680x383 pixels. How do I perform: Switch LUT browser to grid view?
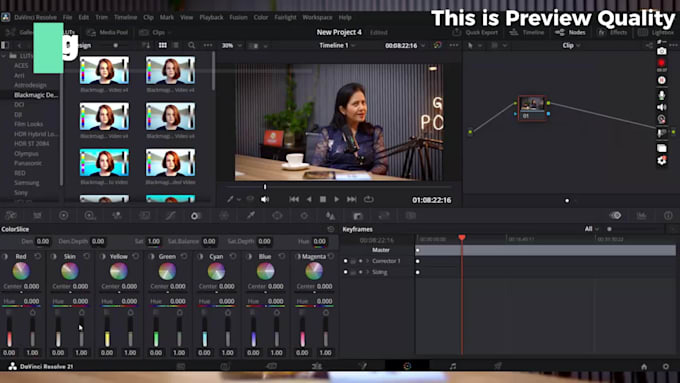tap(163, 45)
